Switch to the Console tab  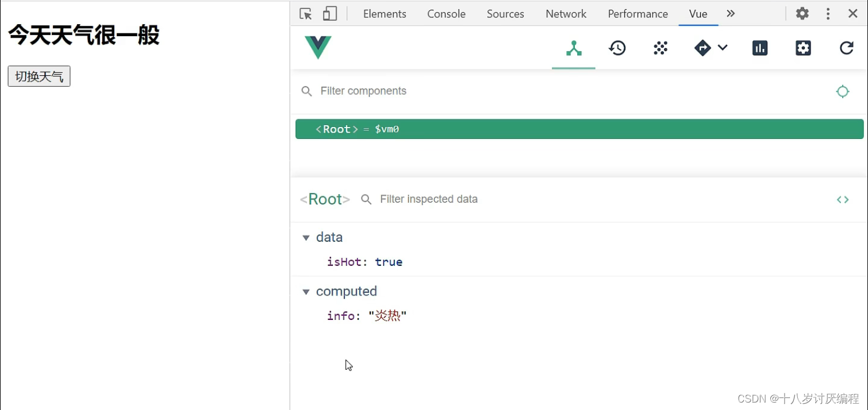[446, 14]
